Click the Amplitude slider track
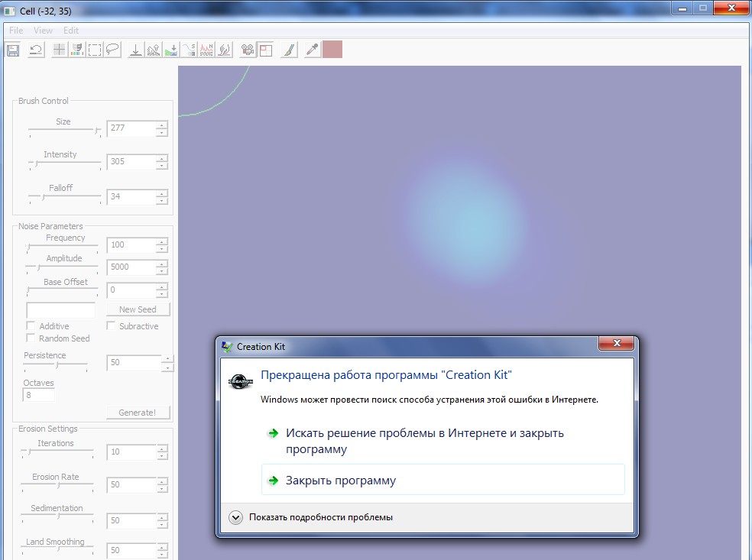Image resolution: width=752 pixels, height=560 pixels. click(x=63, y=267)
